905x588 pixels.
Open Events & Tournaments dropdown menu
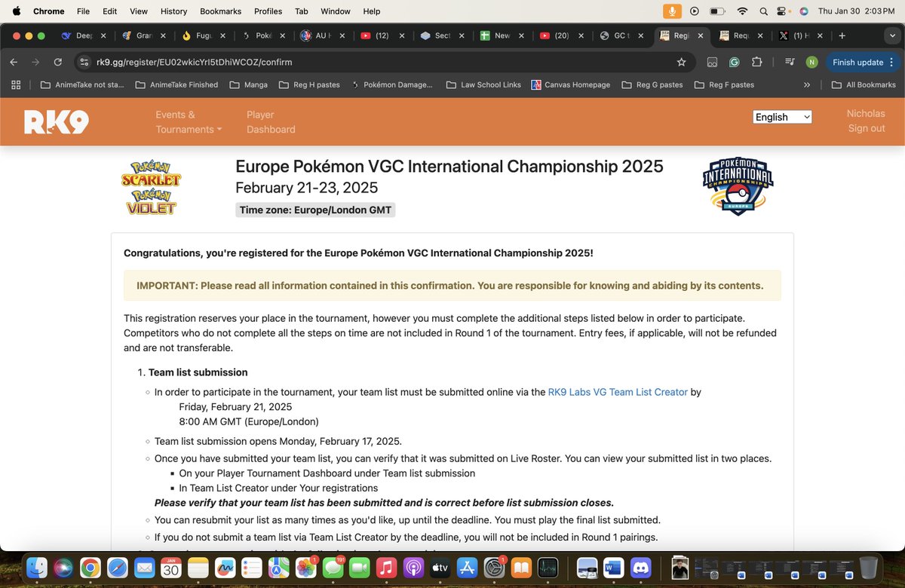(x=189, y=122)
